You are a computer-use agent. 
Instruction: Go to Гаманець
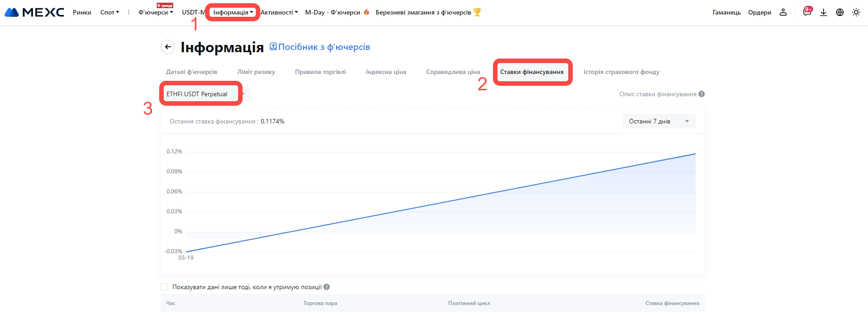[727, 12]
